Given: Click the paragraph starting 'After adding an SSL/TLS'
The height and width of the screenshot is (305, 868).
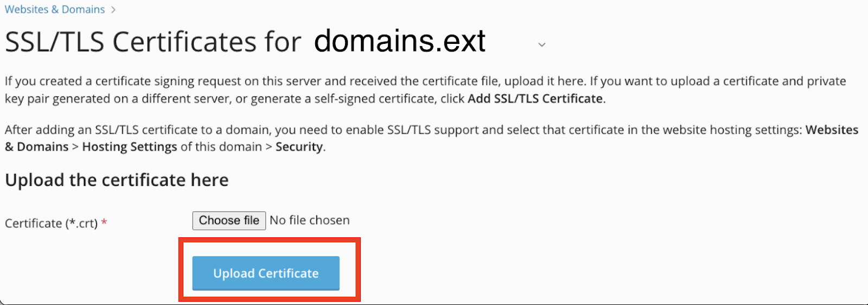Looking at the screenshot, I should pos(431,138).
